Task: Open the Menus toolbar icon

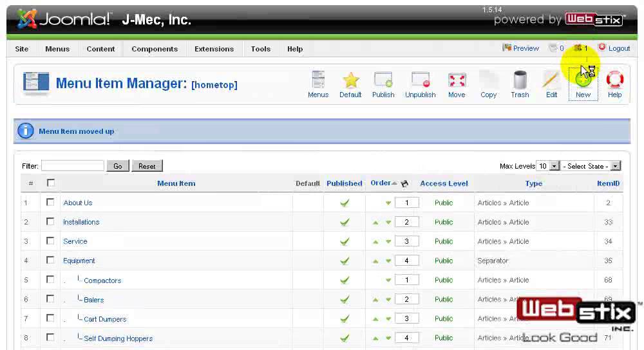Action: point(318,84)
